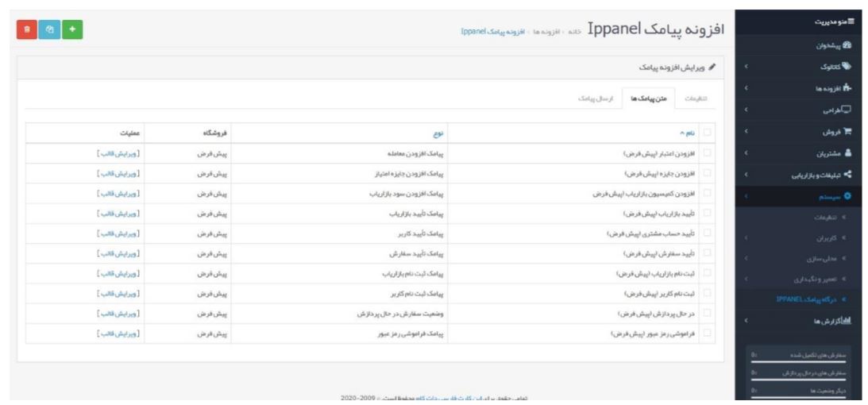Viewport: 868px width, 405px height.
Task: Click the blue copy button
Action: [50, 29]
